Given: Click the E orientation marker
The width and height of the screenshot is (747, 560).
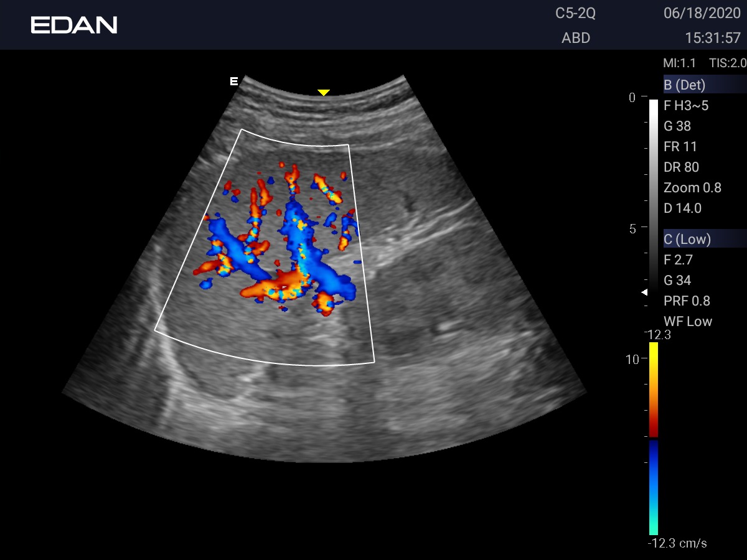Looking at the screenshot, I should [x=234, y=81].
